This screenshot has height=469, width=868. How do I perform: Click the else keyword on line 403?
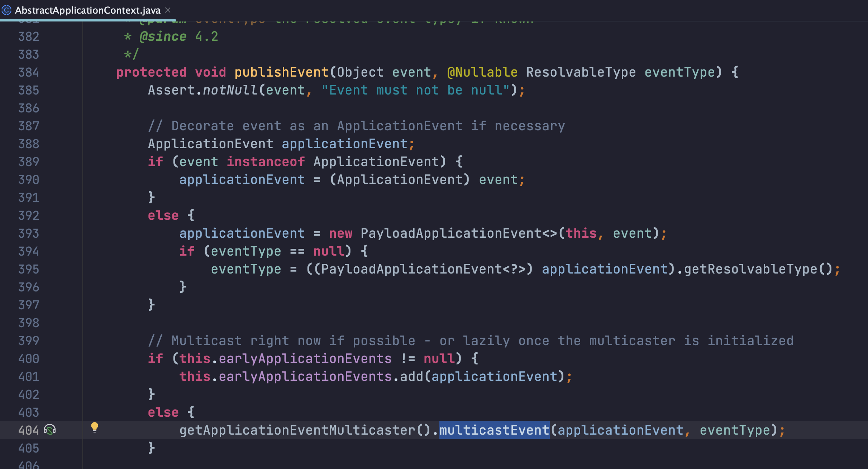coord(163,412)
